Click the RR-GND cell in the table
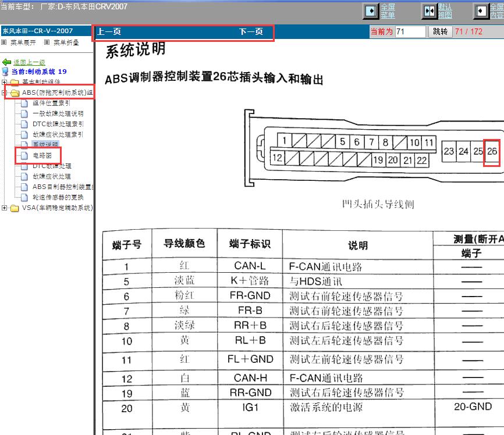Viewport: 504px width, 435px height. pos(250,393)
